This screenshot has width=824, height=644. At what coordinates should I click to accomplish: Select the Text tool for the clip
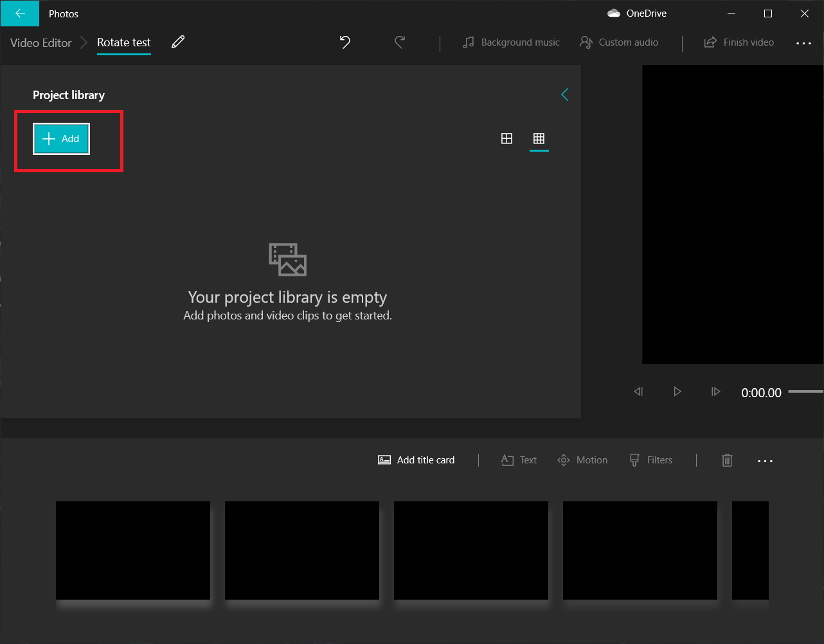tap(518, 460)
